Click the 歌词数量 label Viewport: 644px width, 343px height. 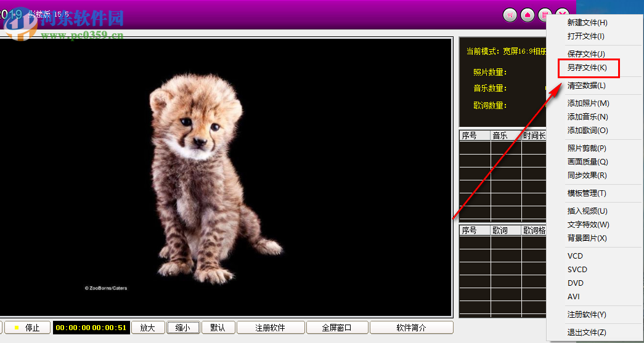[490, 105]
